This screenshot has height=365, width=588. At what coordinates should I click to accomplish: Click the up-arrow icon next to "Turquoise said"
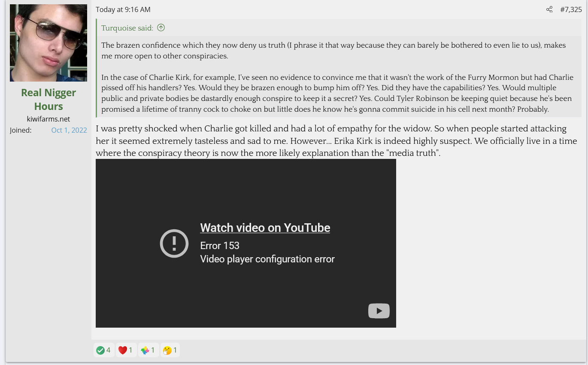[161, 28]
